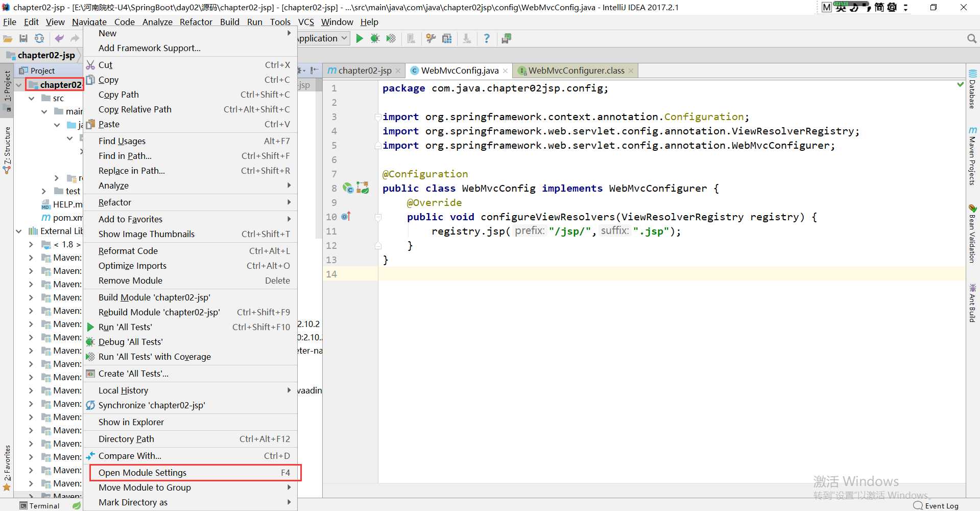Close the WebMvcConfig.java tab
This screenshot has width=980, height=511.
pos(506,71)
